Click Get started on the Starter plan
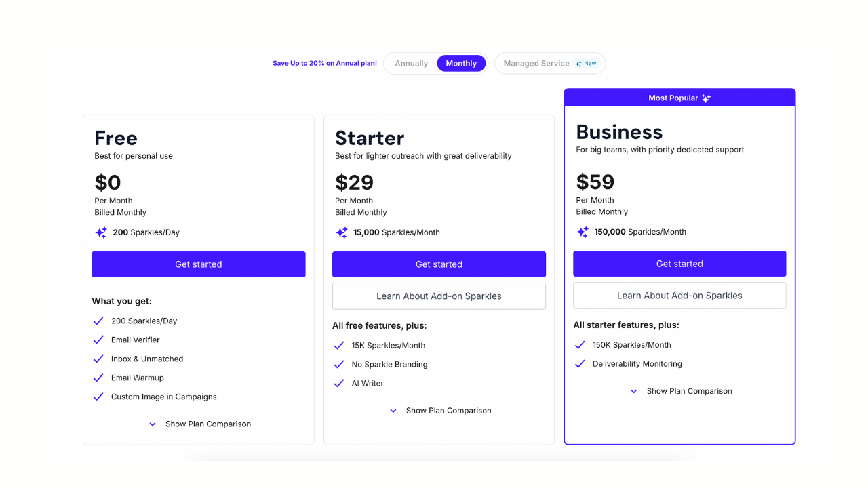 (439, 264)
